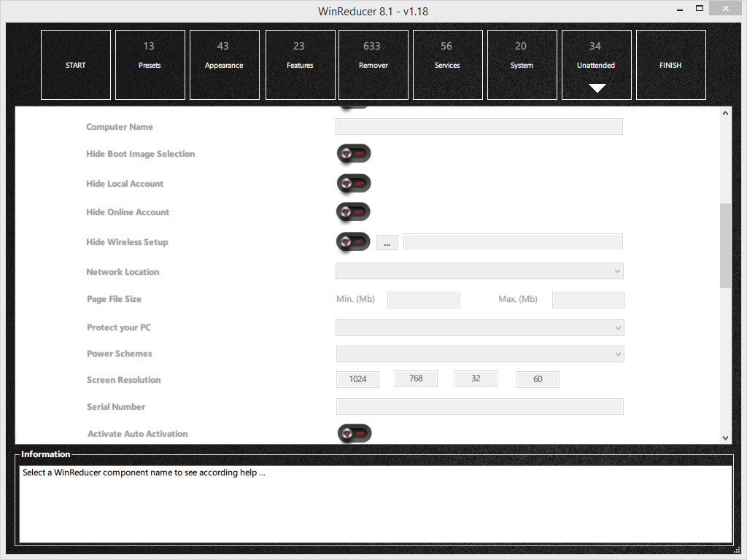Switch to the Presets section

150,65
